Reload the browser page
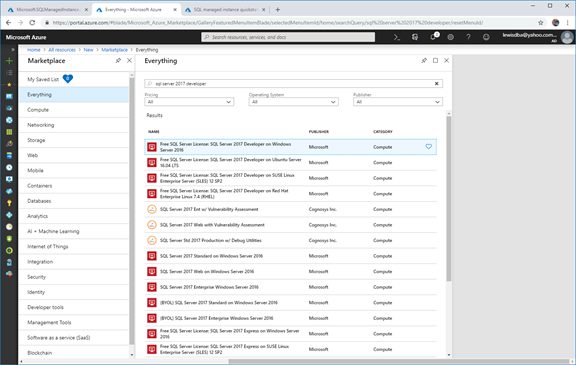This screenshot has height=365, width=576. [x=32, y=23]
